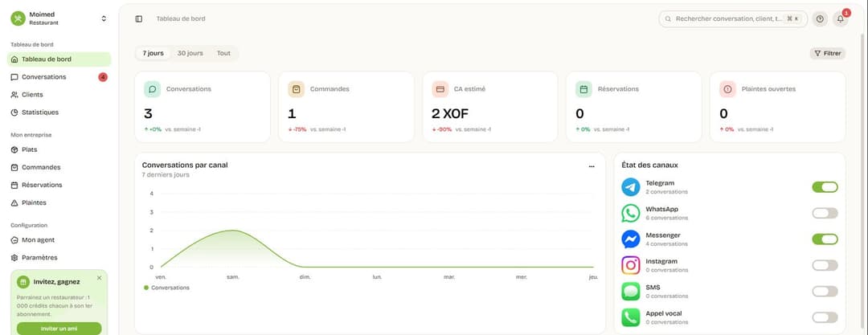Select the 7 jours tab

154,53
